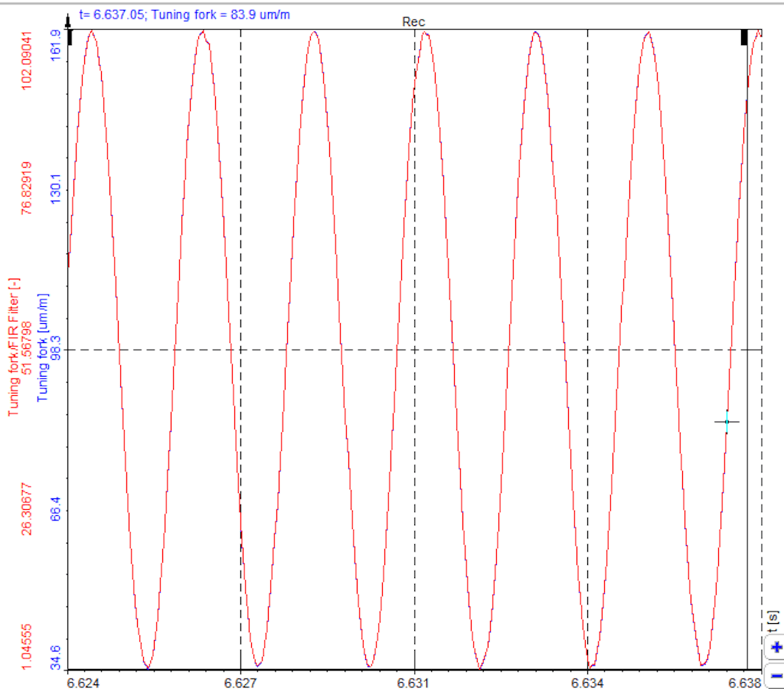This screenshot has width=784, height=689.
Task: Click the time axis label 6.631
Action: [x=413, y=683]
